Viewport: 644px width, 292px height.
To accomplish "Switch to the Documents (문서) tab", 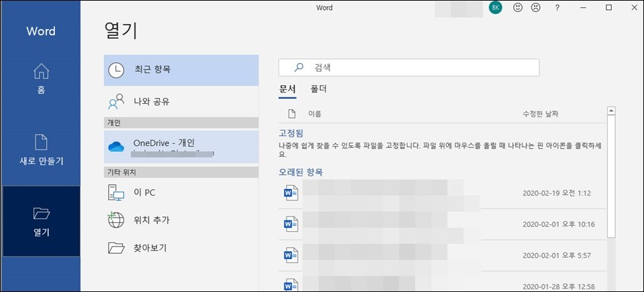I will pyautogui.click(x=287, y=89).
